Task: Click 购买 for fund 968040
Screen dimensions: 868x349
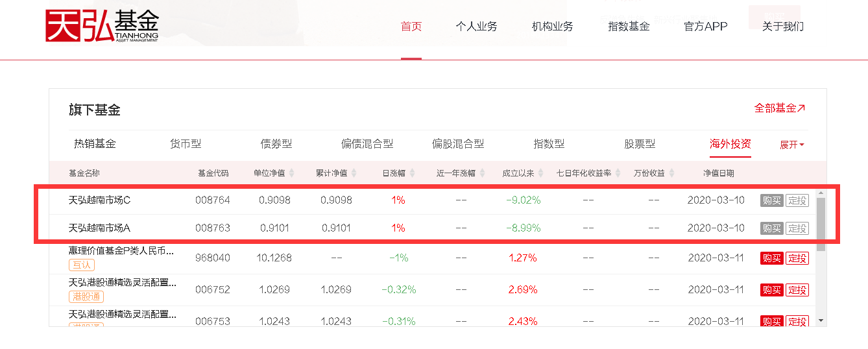Action: tap(772, 258)
